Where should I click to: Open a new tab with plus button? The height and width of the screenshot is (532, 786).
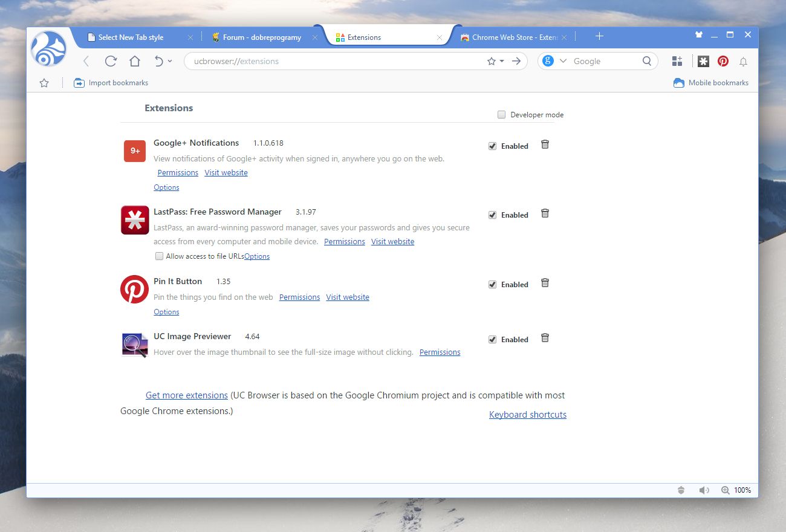[x=599, y=36]
